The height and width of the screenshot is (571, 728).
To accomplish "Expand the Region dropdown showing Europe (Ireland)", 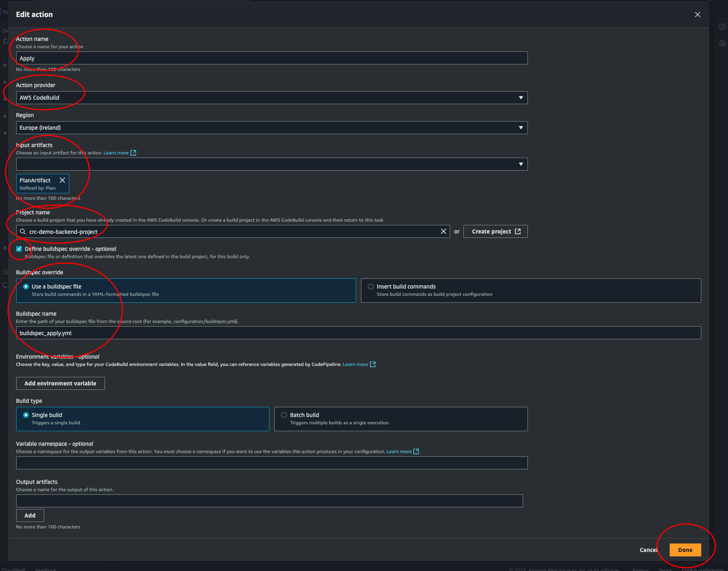I will coord(271,128).
